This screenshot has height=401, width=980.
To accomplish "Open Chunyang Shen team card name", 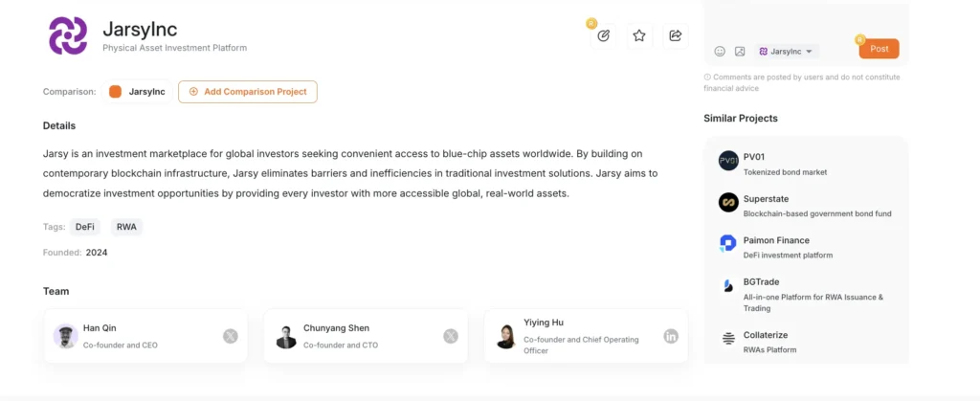I will click(336, 328).
